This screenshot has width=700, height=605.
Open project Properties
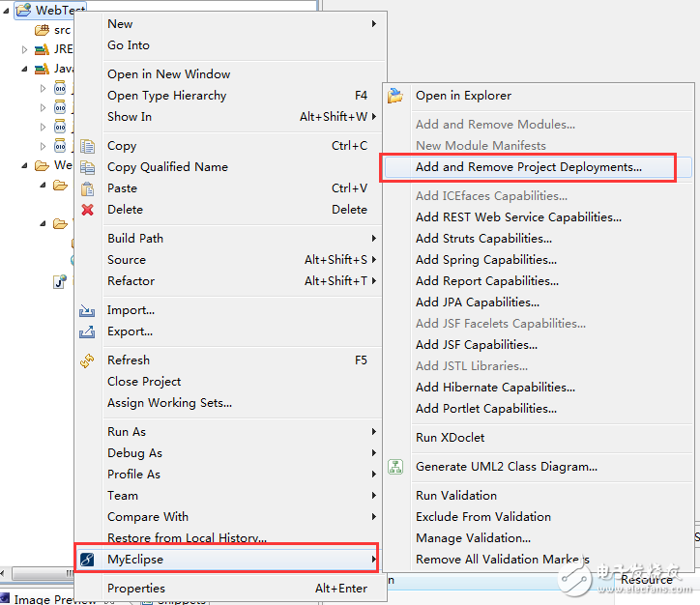point(136,589)
